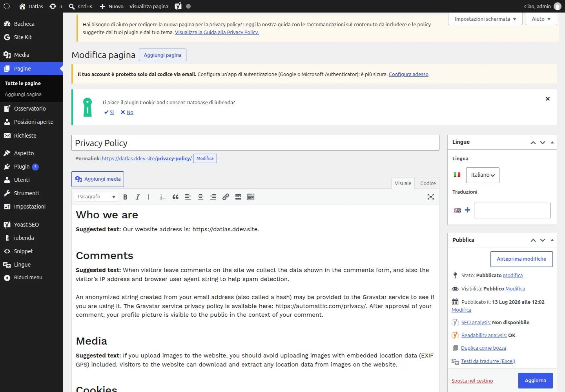Click the Aggiungi media button

98,179
